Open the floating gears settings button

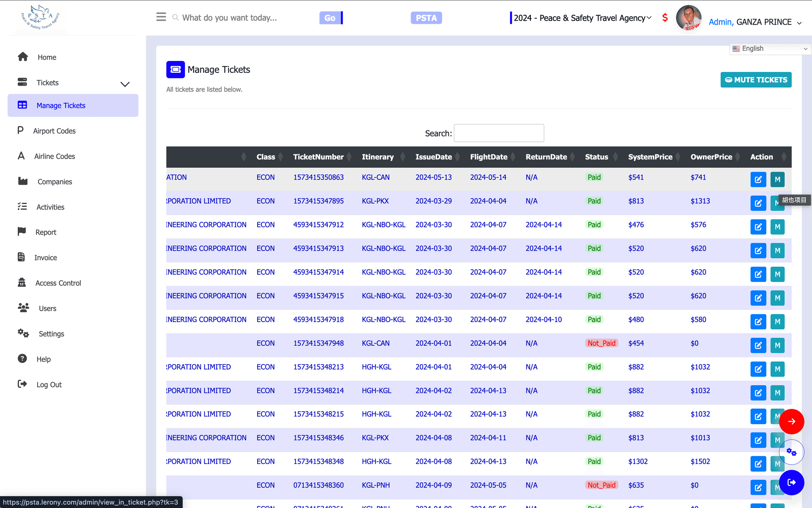pyautogui.click(x=791, y=452)
